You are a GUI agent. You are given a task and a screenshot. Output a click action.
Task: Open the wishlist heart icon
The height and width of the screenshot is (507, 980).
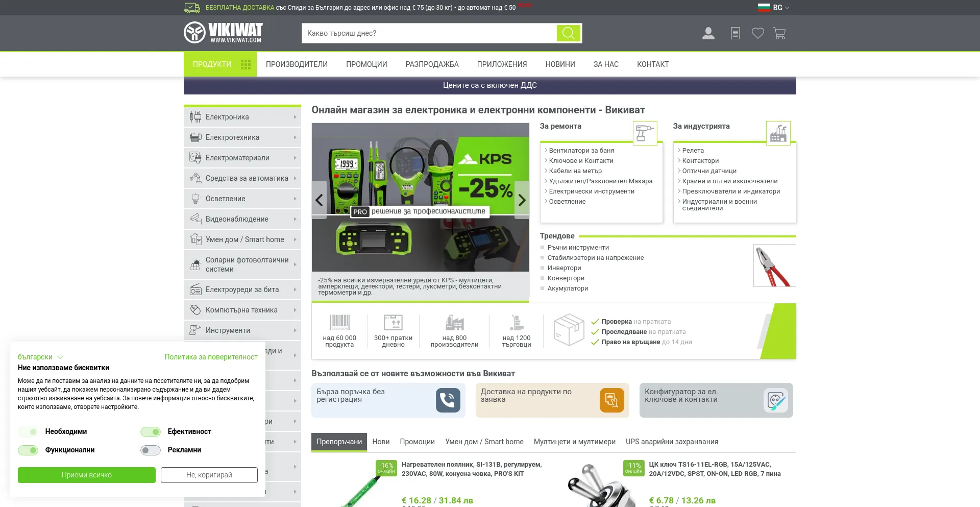(758, 33)
